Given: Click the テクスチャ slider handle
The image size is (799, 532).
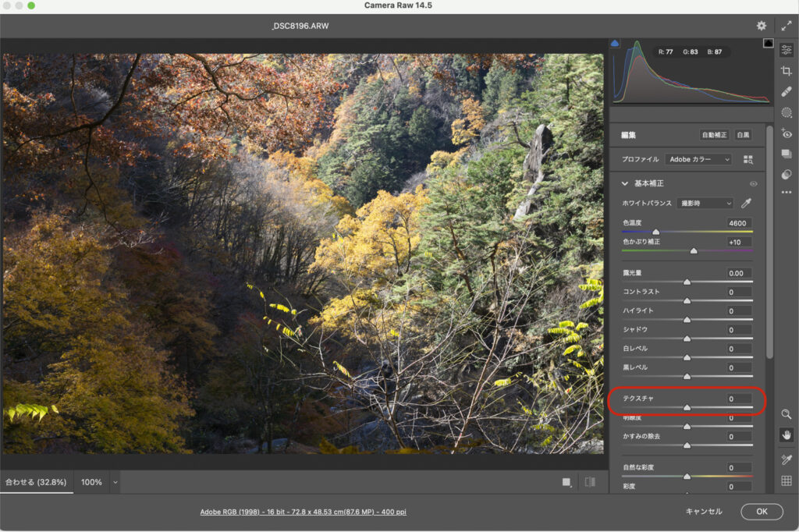Looking at the screenshot, I should point(687,407).
